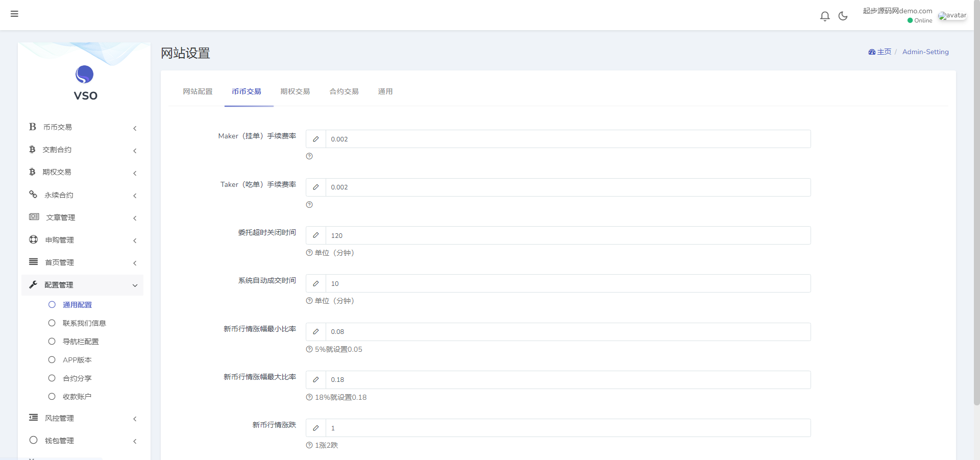Collapse the 配置管理 sidebar chevron
This screenshot has width=980, height=460.
click(x=135, y=285)
